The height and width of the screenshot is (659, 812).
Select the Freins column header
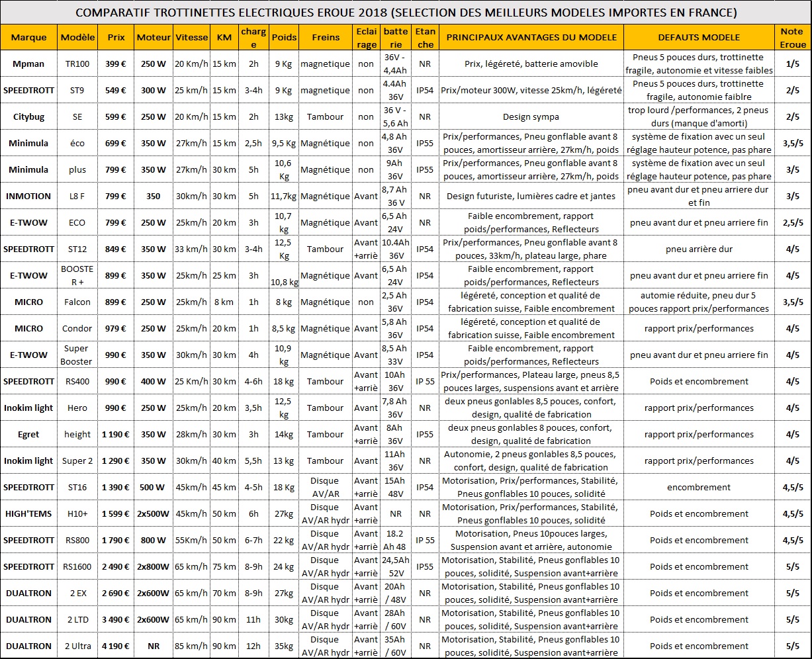point(325,37)
